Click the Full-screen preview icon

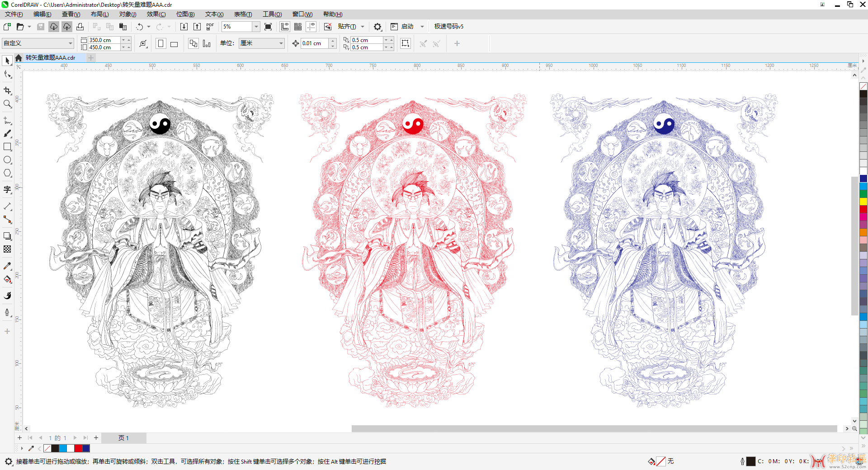pyautogui.click(x=268, y=27)
